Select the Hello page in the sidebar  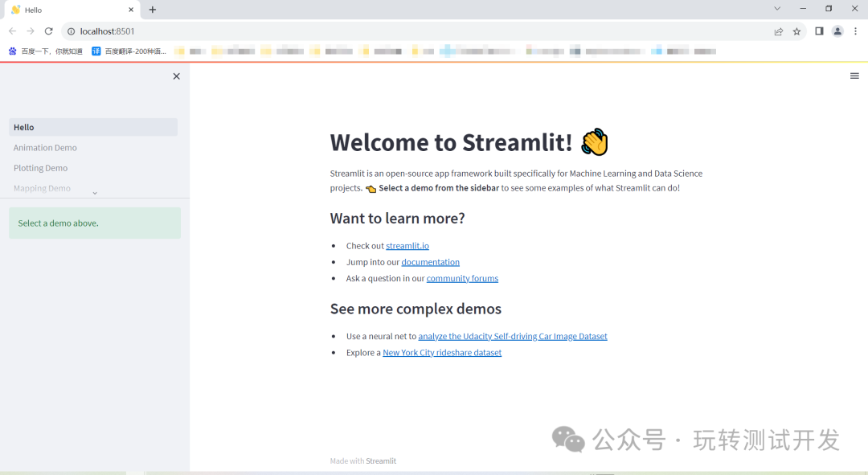pyautogui.click(x=93, y=127)
